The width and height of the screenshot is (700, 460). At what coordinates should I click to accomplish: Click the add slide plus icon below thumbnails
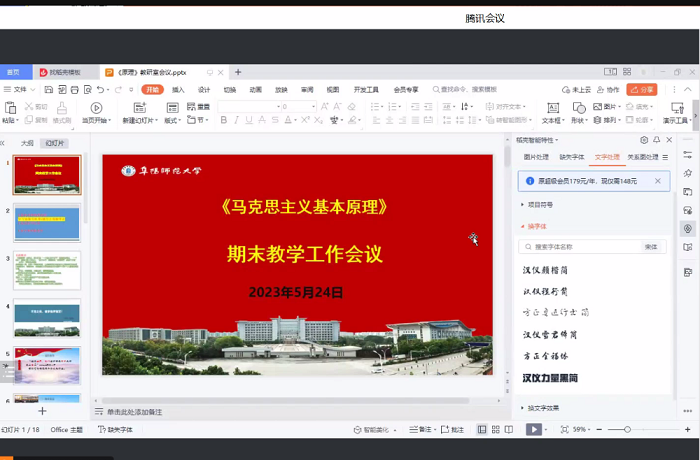42,411
